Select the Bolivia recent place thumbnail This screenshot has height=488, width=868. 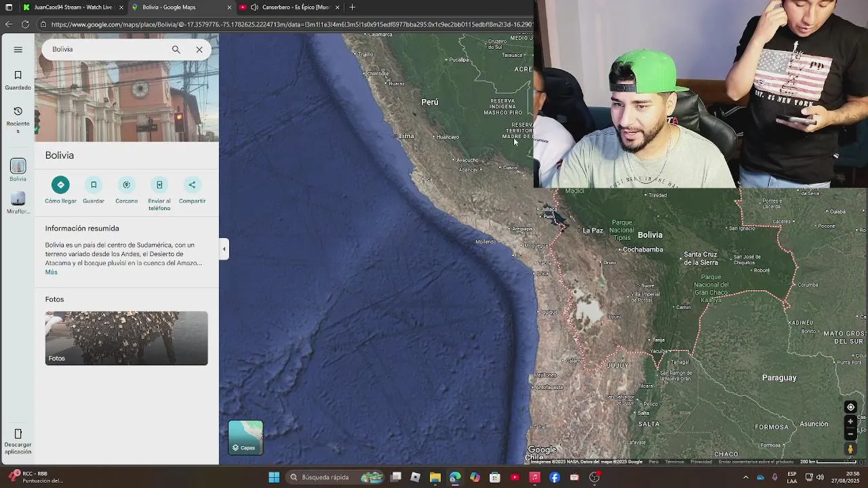pos(18,170)
